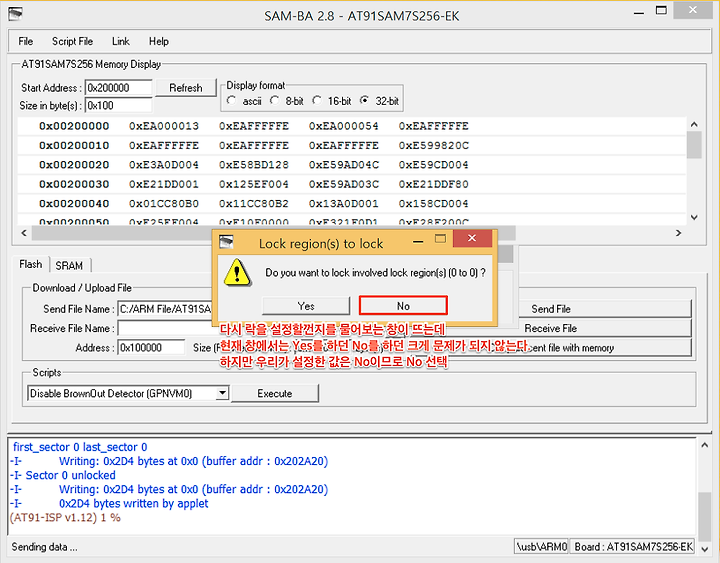Click memory value 0x13A0D001

click(344, 203)
